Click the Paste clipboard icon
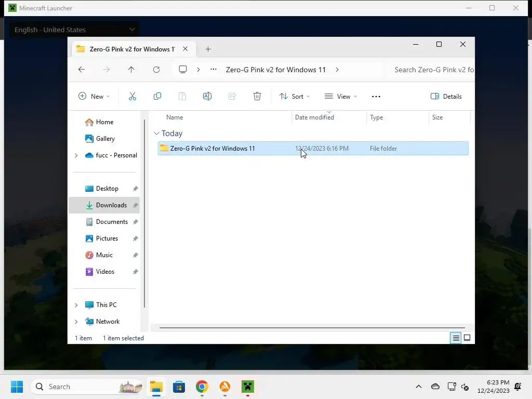The height and width of the screenshot is (399, 532). [182, 96]
